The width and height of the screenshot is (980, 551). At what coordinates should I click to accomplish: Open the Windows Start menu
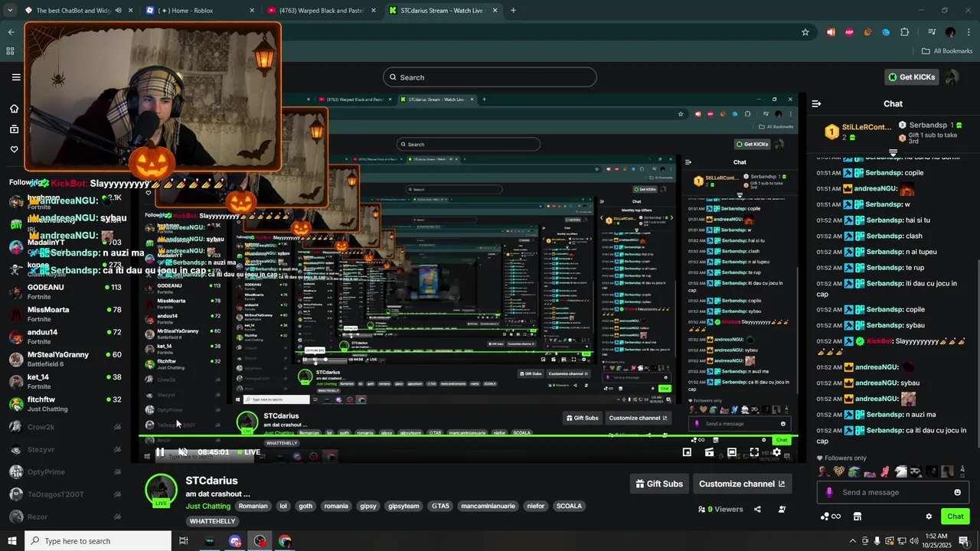pyautogui.click(x=12, y=541)
